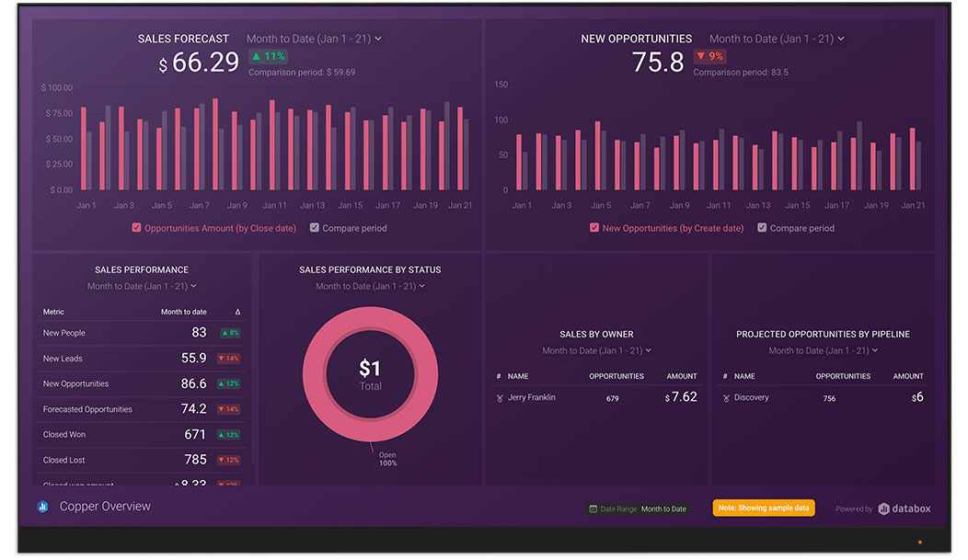
Task: Click the medal icon beside Discovery
Action: [x=726, y=398]
